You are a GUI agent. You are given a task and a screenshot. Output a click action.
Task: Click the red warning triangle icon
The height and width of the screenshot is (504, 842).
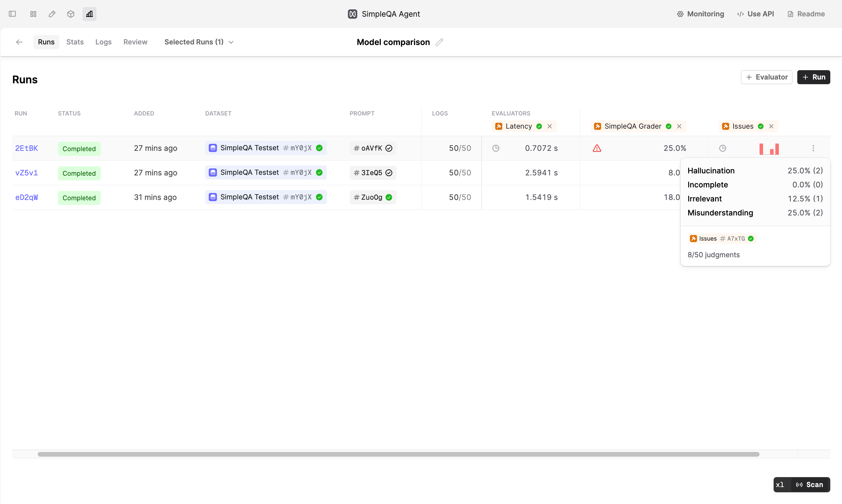click(597, 148)
